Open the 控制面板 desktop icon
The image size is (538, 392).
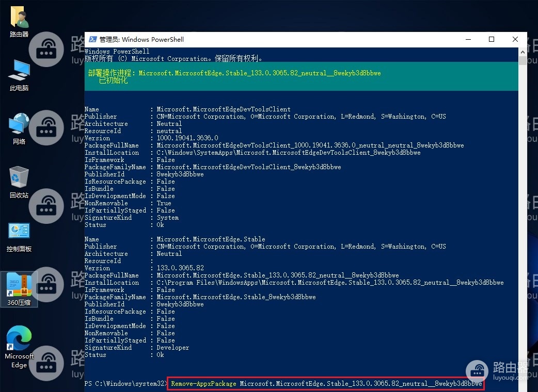point(19,237)
